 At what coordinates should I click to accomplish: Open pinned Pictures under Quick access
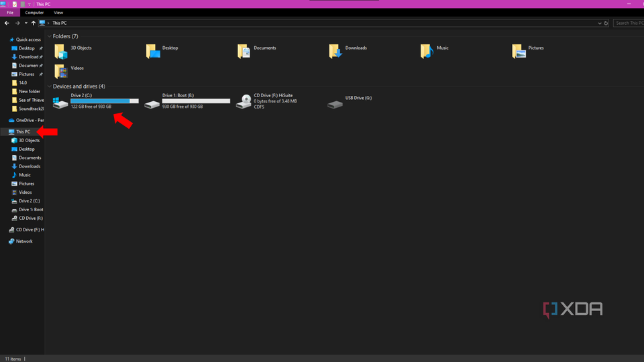26,74
